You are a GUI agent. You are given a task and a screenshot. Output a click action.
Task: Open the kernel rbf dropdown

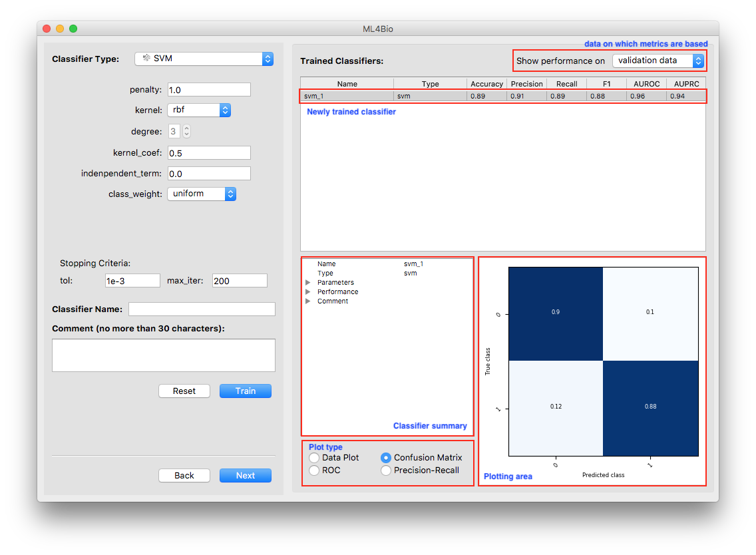click(x=198, y=110)
